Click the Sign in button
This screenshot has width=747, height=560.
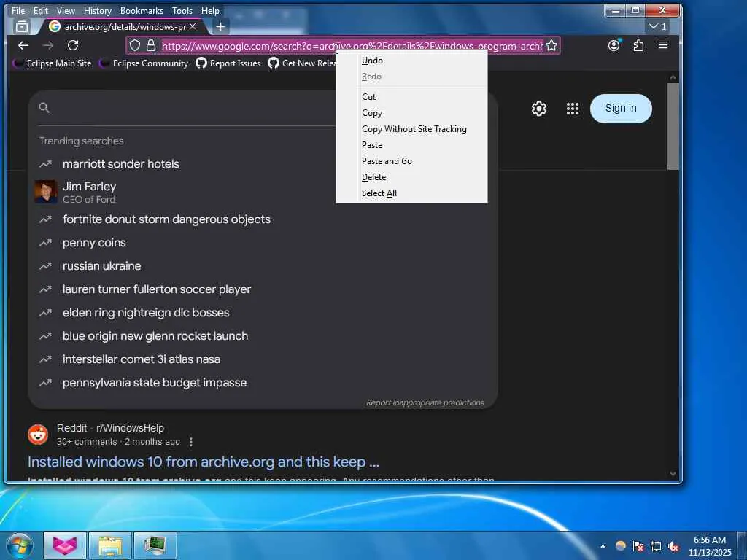(x=621, y=109)
